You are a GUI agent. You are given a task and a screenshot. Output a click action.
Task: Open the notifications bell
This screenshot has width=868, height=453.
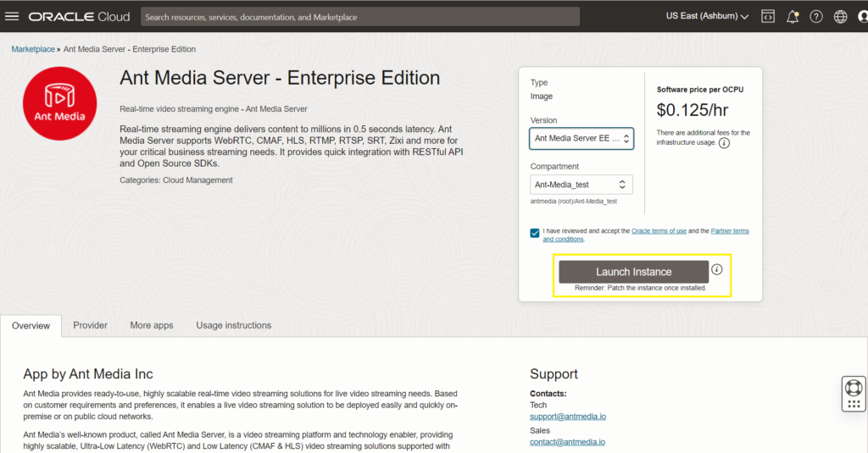coord(793,17)
